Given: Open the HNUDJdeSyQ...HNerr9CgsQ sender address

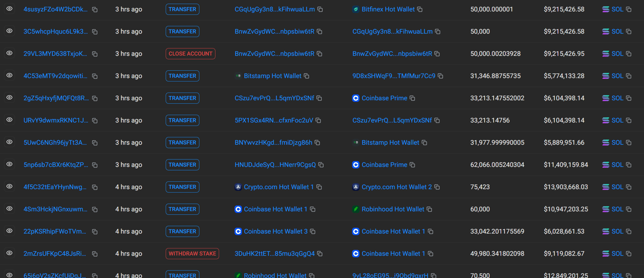Looking at the screenshot, I should pyautogui.click(x=275, y=165).
